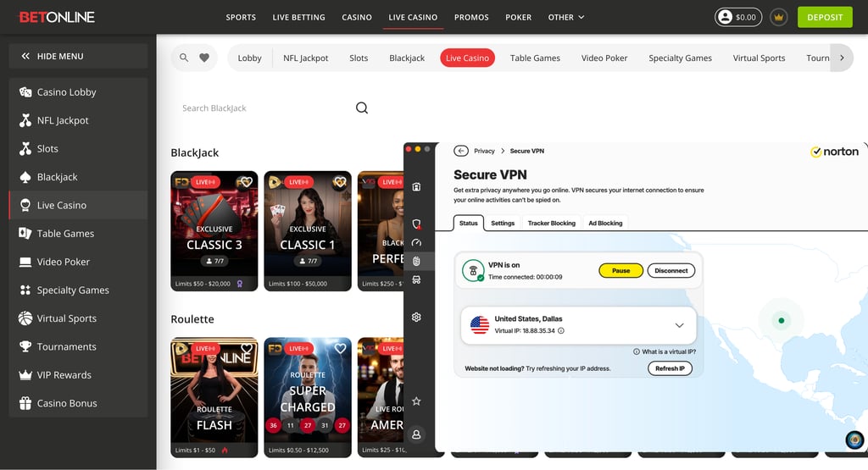Go back with Norton back arrow
Screen dimensions: 868x470
click(461, 151)
